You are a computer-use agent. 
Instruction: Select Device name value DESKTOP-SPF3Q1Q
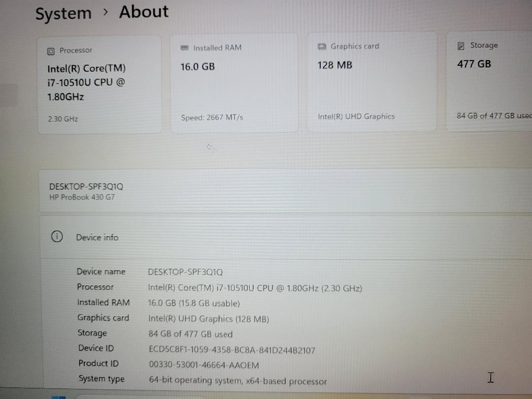[x=185, y=272]
